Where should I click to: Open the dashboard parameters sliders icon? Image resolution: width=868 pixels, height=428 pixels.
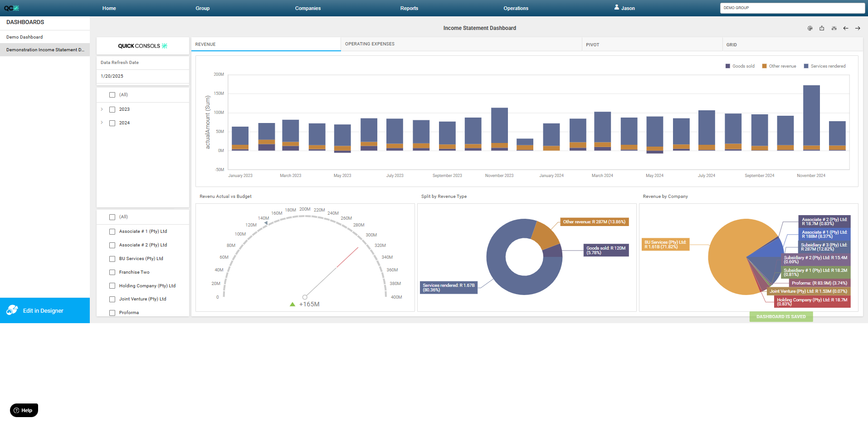(834, 28)
